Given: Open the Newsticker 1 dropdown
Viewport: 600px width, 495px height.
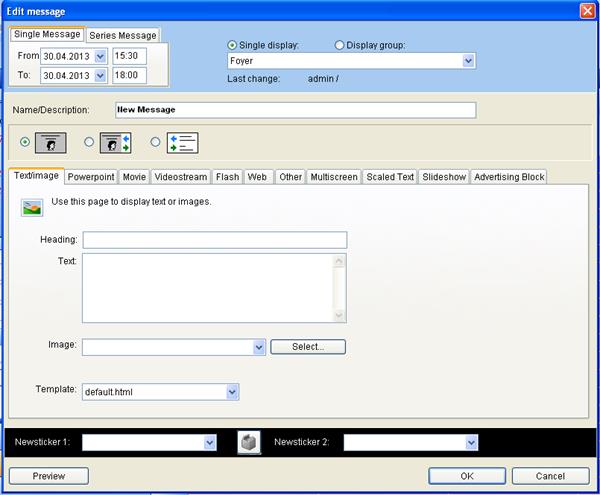Looking at the screenshot, I should 210,442.
